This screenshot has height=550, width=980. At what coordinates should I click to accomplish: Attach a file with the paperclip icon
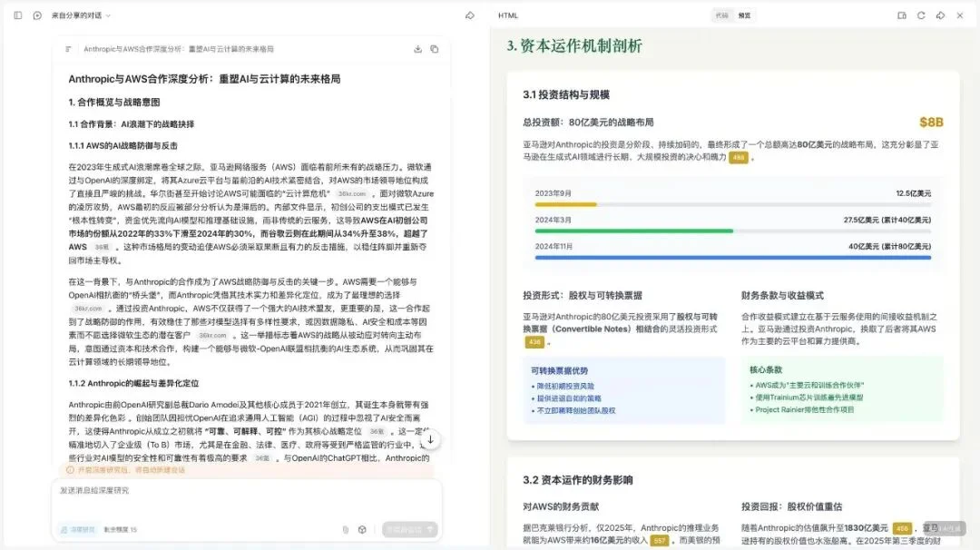coord(345,530)
